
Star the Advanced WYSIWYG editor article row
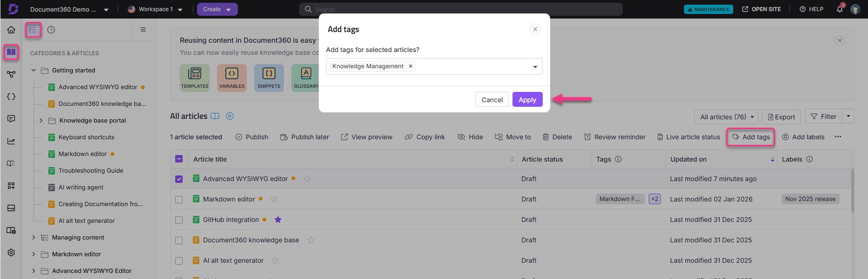click(307, 179)
